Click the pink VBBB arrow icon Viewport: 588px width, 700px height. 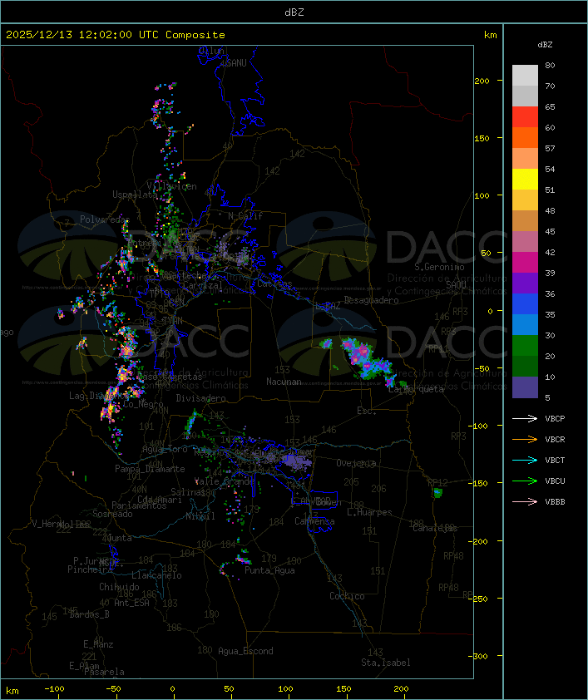[525, 502]
